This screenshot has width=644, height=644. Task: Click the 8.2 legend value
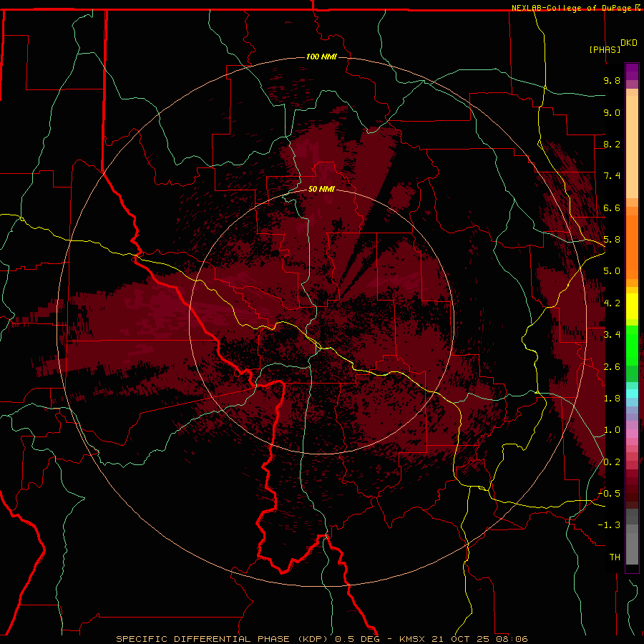[x=612, y=144]
